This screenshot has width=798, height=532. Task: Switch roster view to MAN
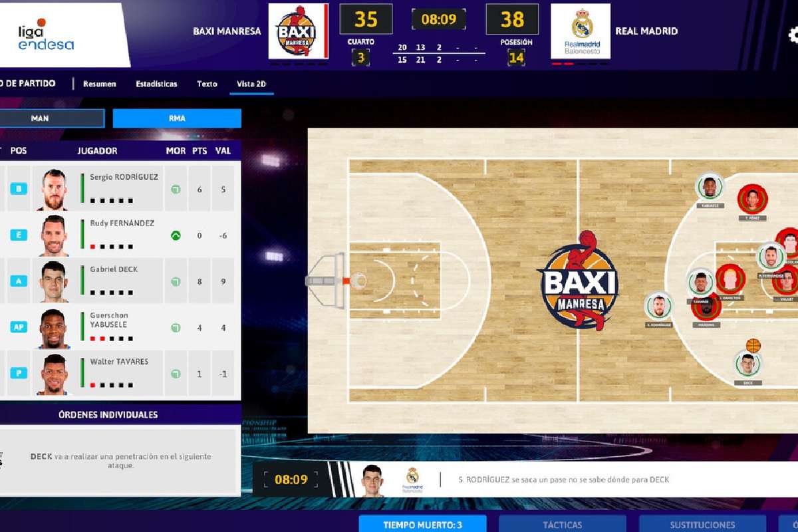53,118
